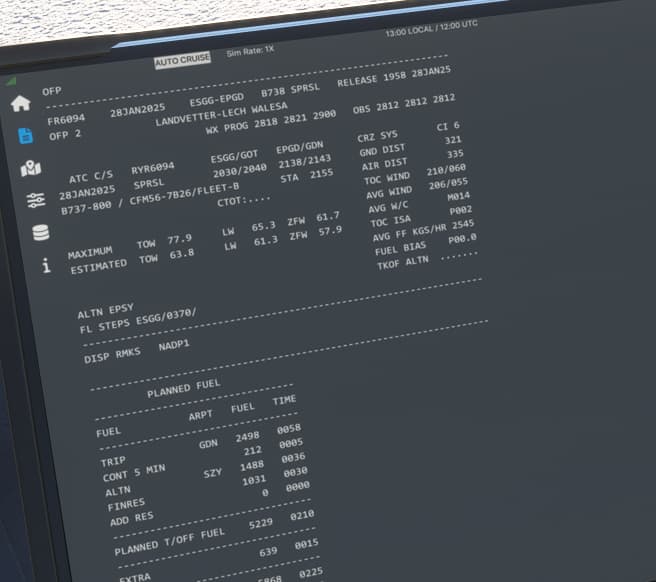Click the RELEASE 1958 28JAN25 text
The image size is (656, 582).
(394, 76)
